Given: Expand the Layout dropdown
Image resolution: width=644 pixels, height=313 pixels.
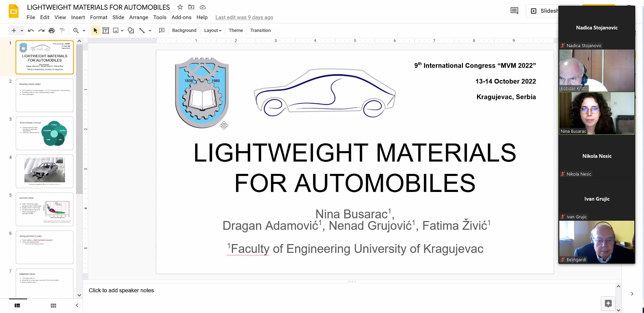Looking at the screenshot, I should 213,30.
